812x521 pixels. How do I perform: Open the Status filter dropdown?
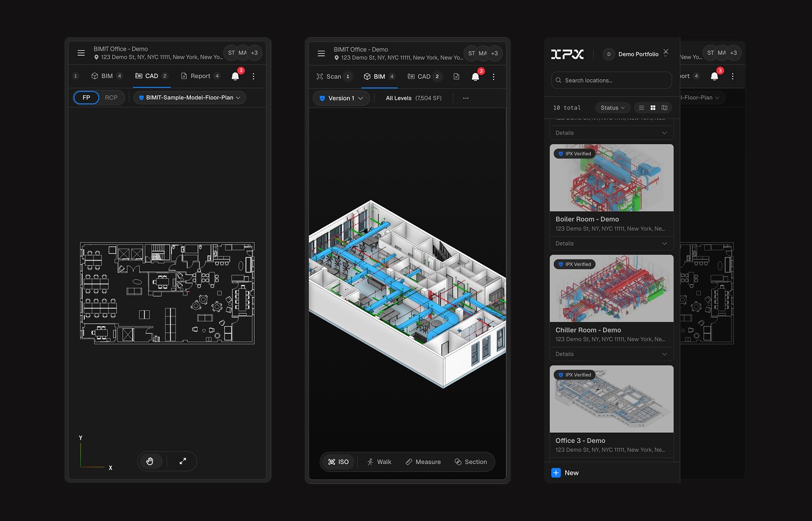pos(613,108)
